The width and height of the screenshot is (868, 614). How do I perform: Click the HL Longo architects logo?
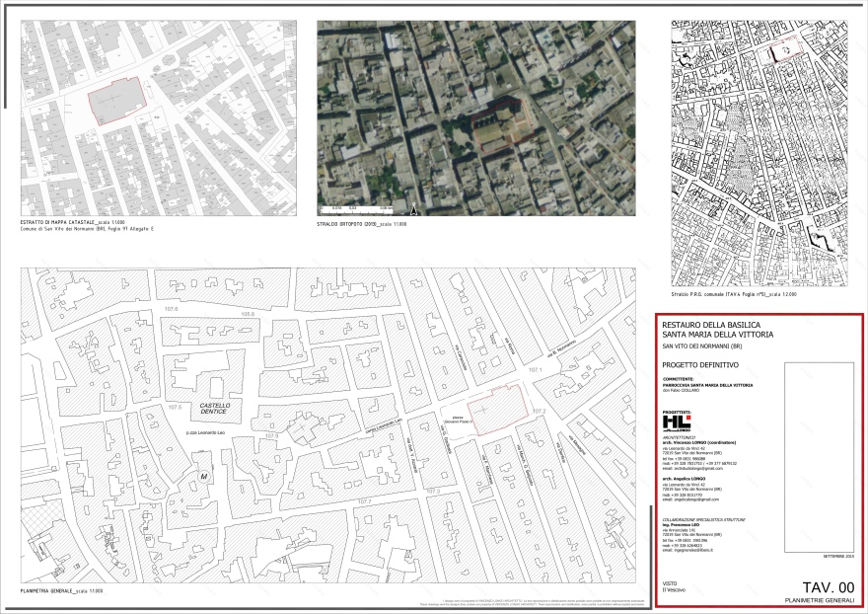[677, 423]
